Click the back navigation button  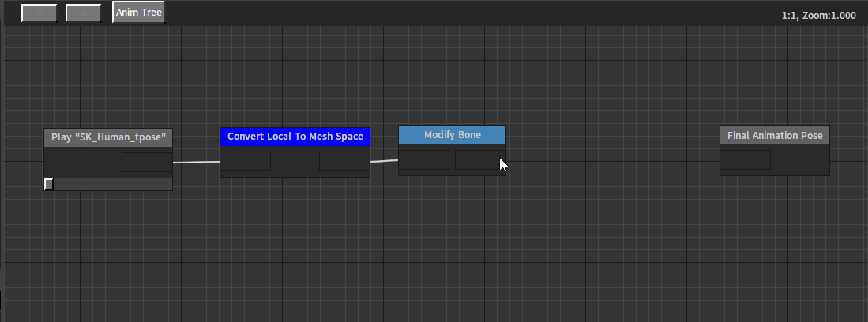[39, 13]
